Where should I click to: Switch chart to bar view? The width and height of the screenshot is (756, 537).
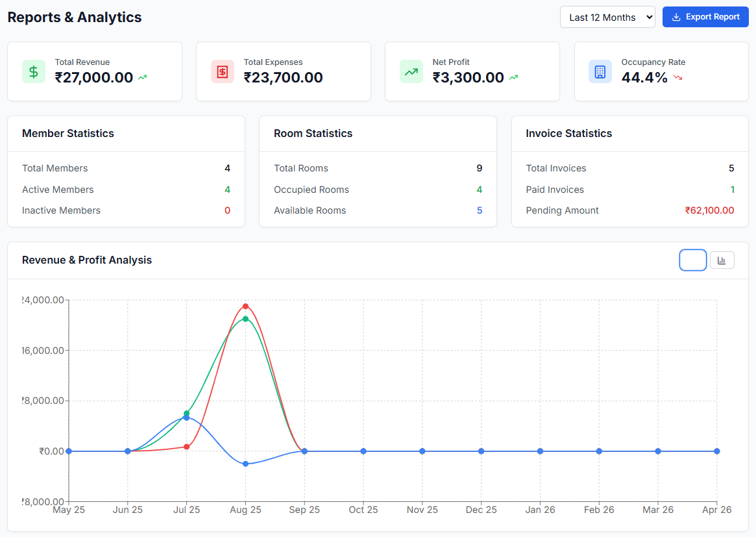722,260
